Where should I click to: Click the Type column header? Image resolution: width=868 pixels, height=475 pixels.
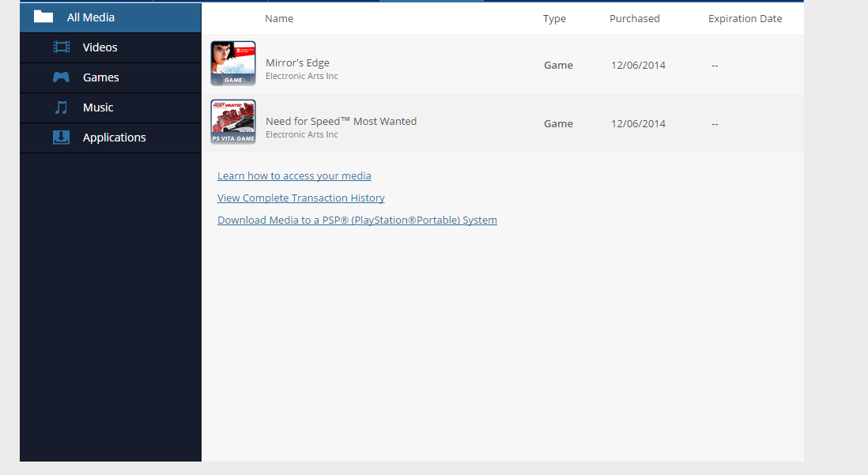click(x=554, y=19)
